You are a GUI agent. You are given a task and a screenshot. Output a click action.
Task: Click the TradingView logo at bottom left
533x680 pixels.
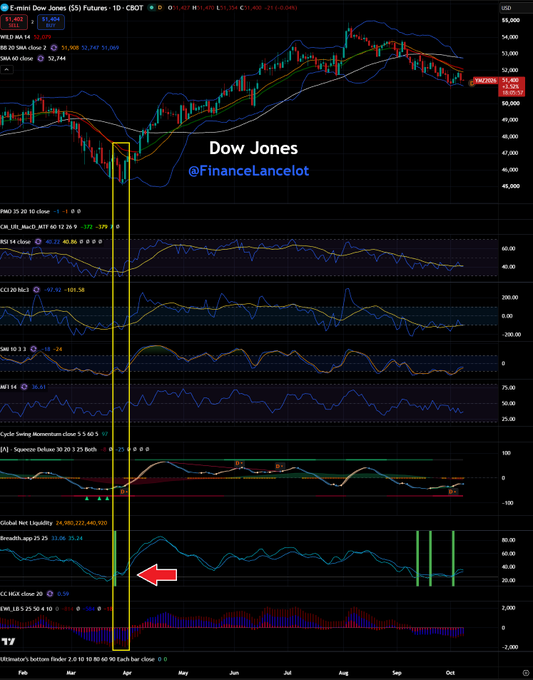point(8,641)
